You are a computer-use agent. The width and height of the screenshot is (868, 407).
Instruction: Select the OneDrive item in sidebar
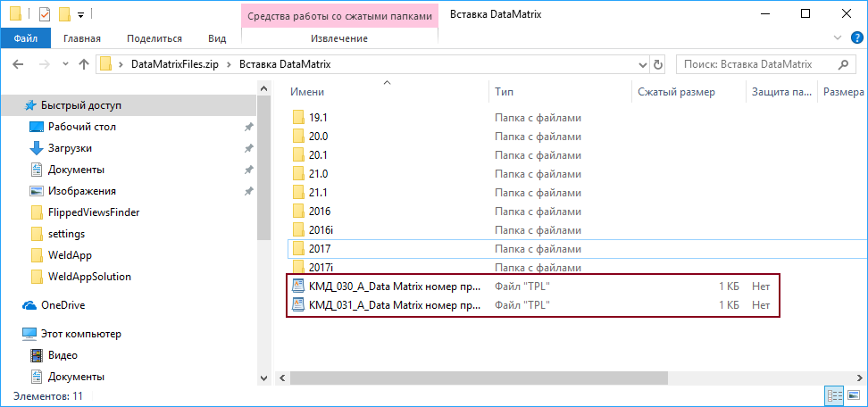[63, 305]
